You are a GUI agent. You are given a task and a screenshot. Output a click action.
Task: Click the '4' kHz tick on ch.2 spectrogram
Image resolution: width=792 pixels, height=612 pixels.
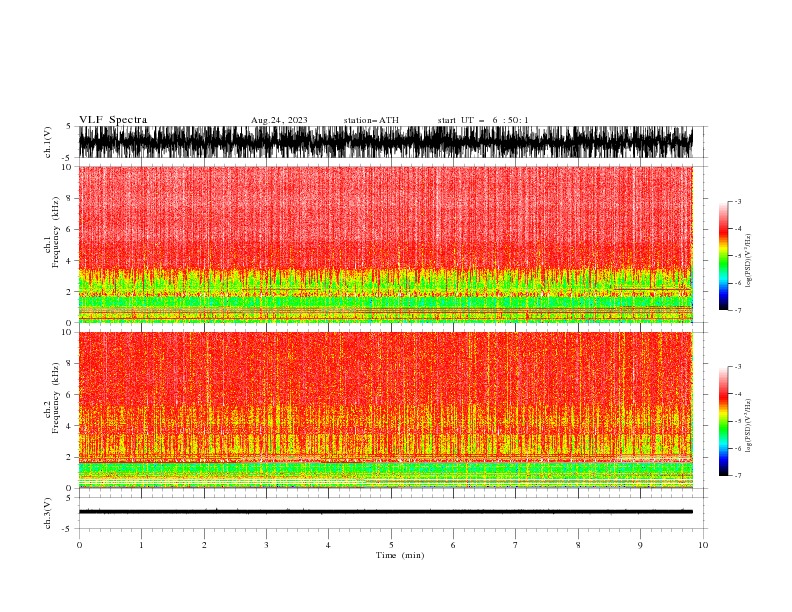[70, 426]
